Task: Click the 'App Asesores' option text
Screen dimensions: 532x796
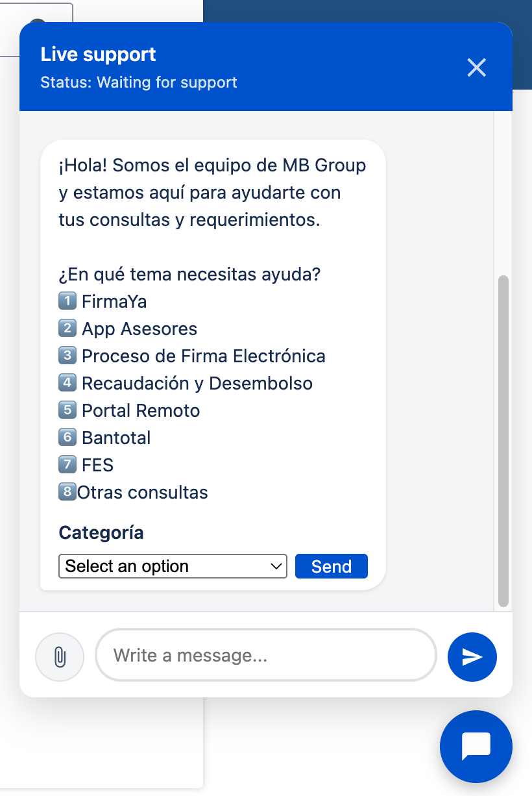Action: click(139, 329)
